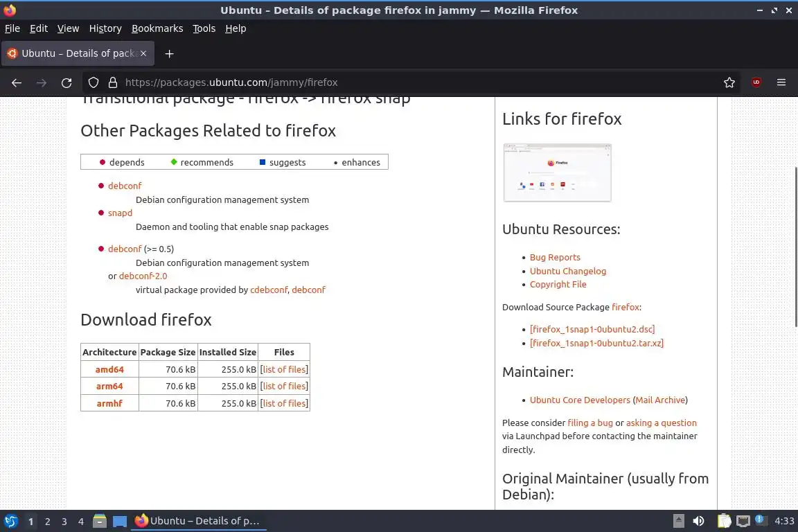This screenshot has height=532, width=798.
Task: Click the clock showing 4:33
Action: pyautogui.click(x=783, y=521)
